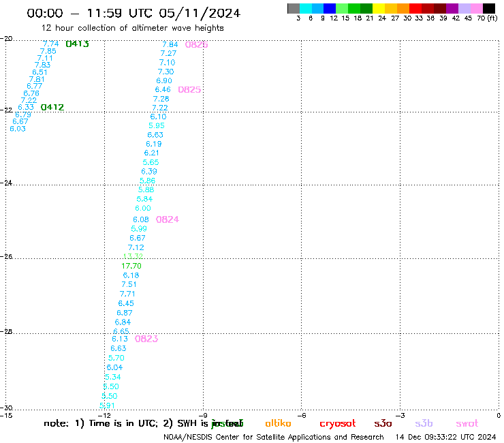Click the cyan swatch in the color scale
504x443 pixels.
(306, 8)
